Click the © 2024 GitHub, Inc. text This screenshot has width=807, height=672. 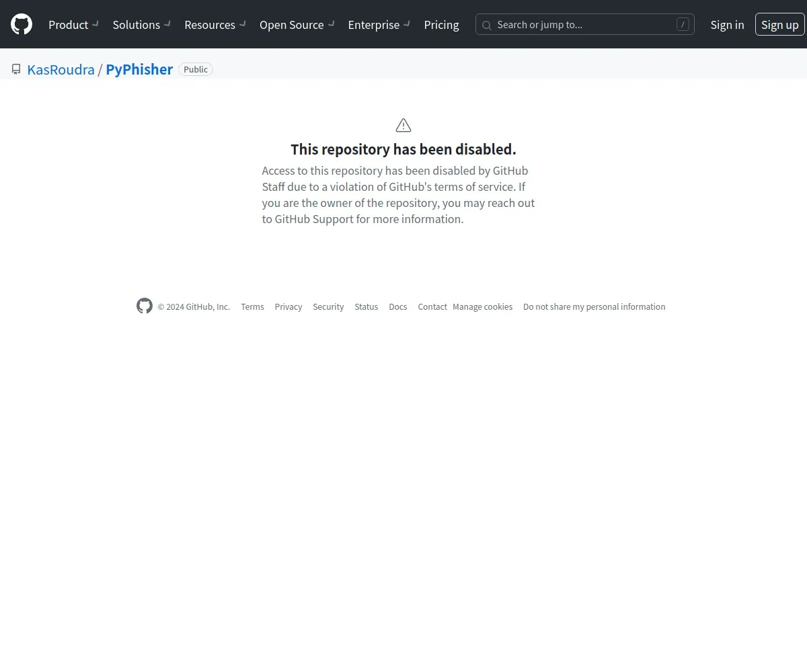[x=194, y=306]
